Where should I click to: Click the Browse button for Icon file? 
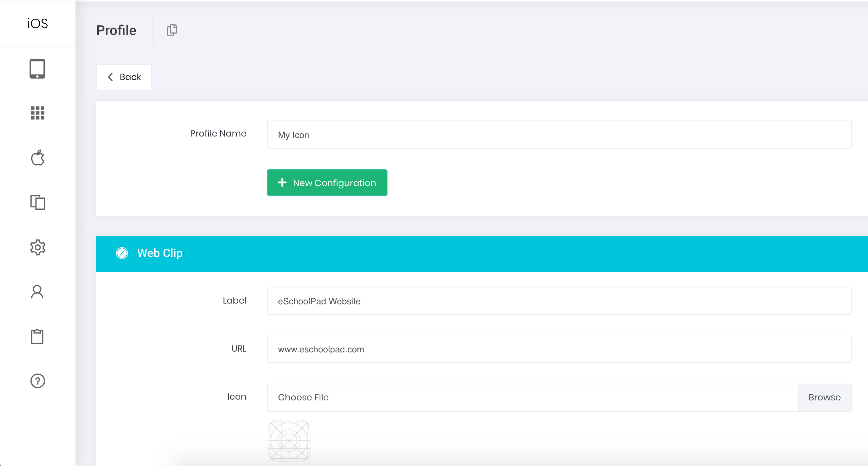[825, 397]
